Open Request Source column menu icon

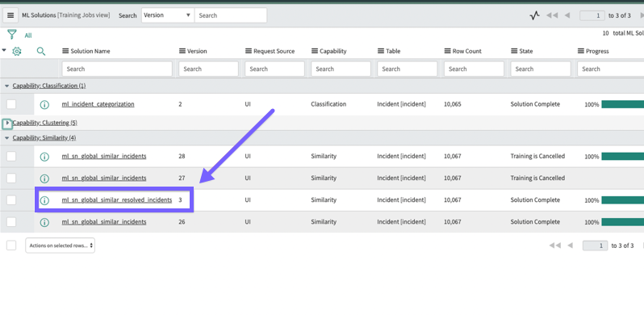tap(249, 51)
